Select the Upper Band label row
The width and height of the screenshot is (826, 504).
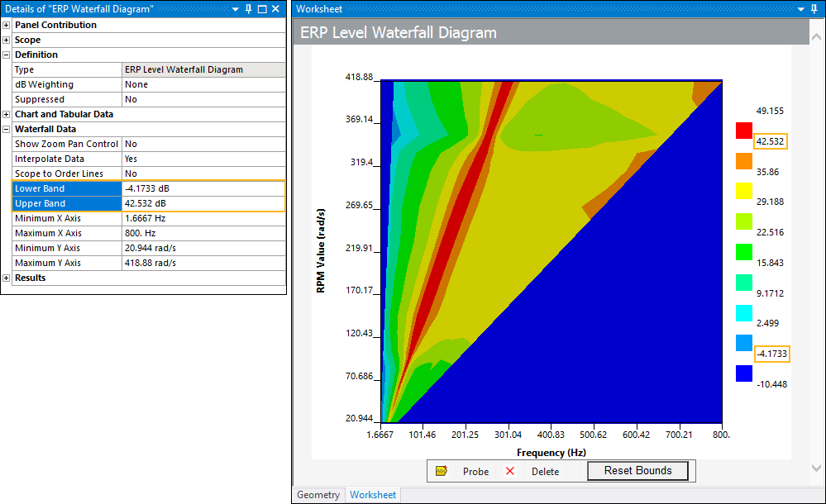(x=67, y=203)
